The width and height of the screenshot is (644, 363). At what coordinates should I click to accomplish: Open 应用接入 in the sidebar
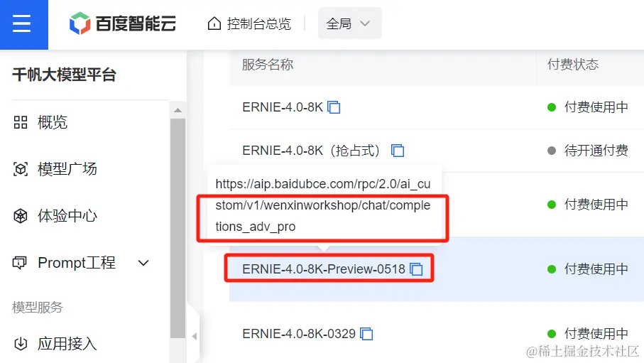point(67,344)
